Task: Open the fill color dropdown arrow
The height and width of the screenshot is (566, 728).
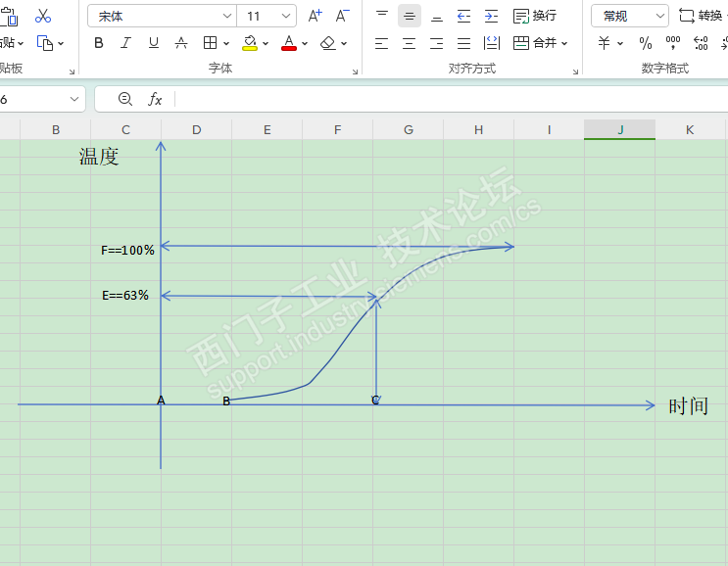Action: click(x=266, y=44)
